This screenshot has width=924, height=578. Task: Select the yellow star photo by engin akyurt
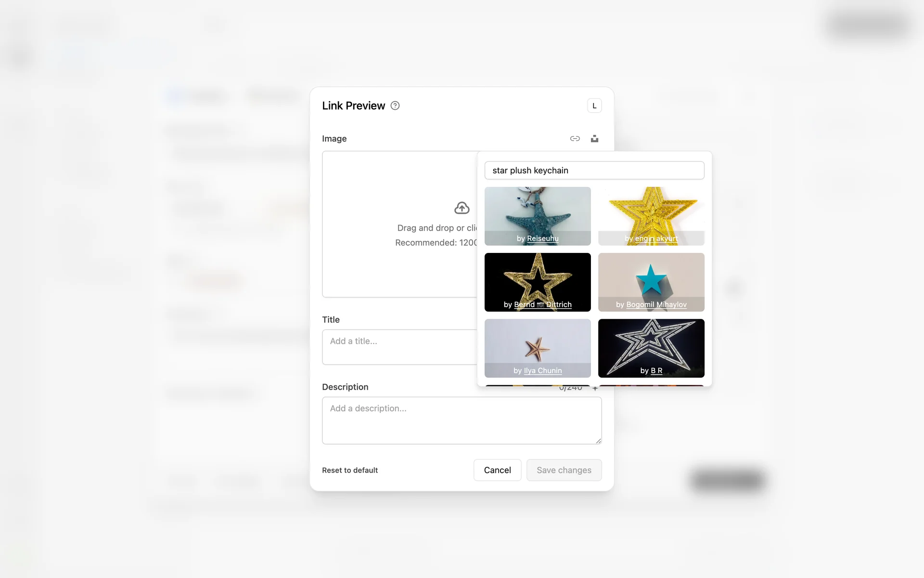(651, 212)
